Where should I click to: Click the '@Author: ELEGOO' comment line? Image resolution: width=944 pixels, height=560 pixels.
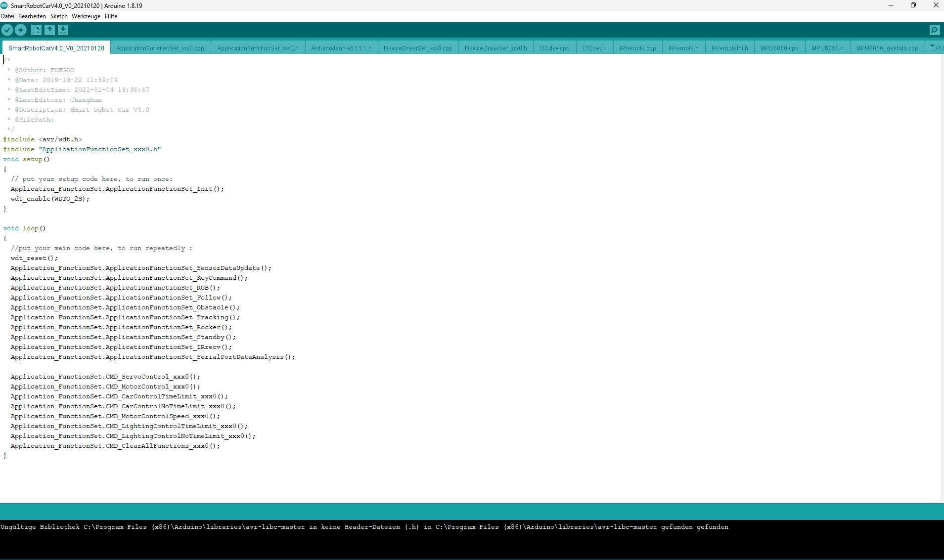coord(41,70)
